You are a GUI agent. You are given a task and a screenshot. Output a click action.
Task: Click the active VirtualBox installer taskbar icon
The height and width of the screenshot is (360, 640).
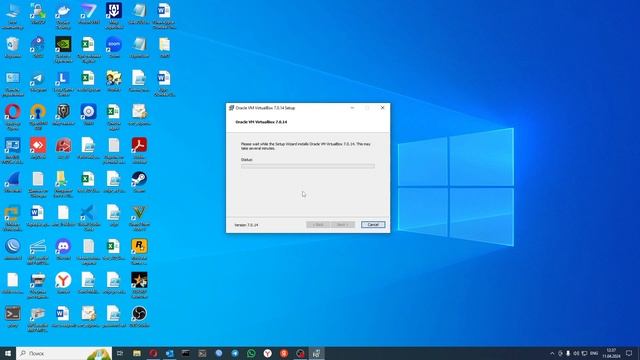(316, 353)
